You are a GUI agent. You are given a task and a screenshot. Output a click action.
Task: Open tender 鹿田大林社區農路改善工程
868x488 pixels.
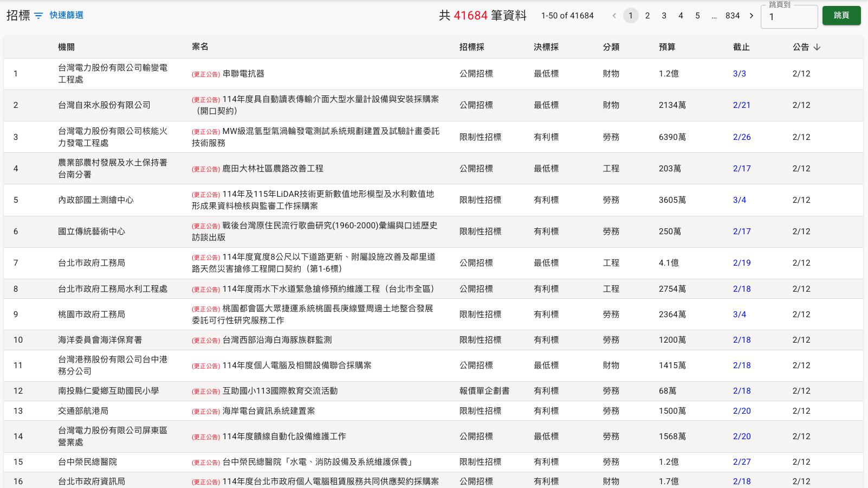(x=272, y=169)
